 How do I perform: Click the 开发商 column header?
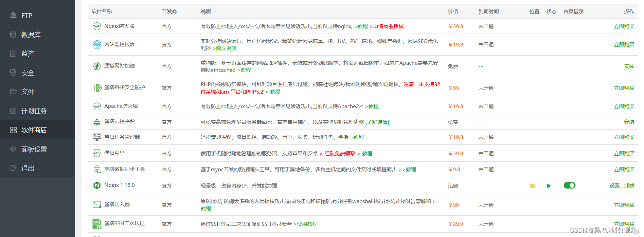169,12
